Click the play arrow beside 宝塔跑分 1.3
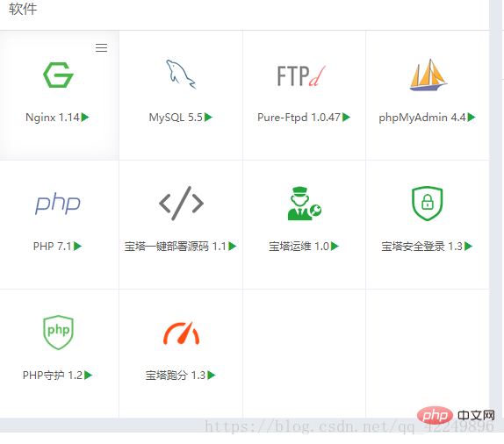Image resolution: width=504 pixels, height=444 pixels. tap(212, 375)
